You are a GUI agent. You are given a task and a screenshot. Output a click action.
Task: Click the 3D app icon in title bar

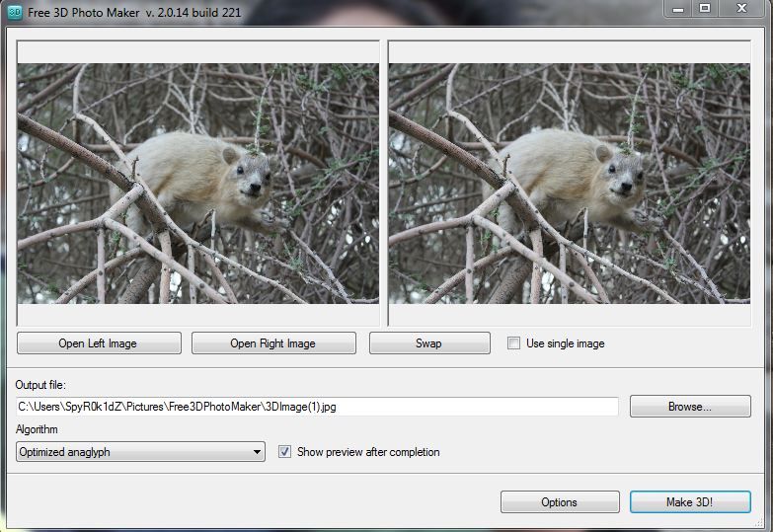pyautogui.click(x=14, y=10)
